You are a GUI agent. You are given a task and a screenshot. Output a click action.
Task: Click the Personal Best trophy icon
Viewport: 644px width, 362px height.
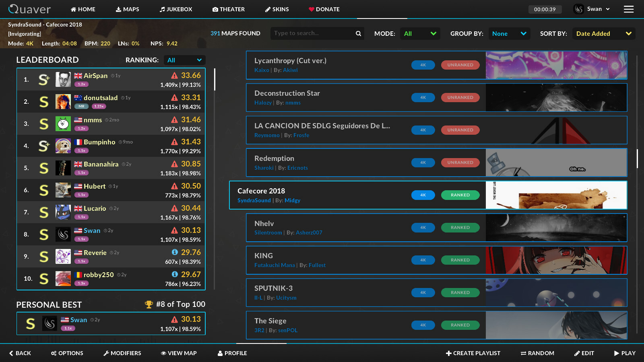(149, 304)
